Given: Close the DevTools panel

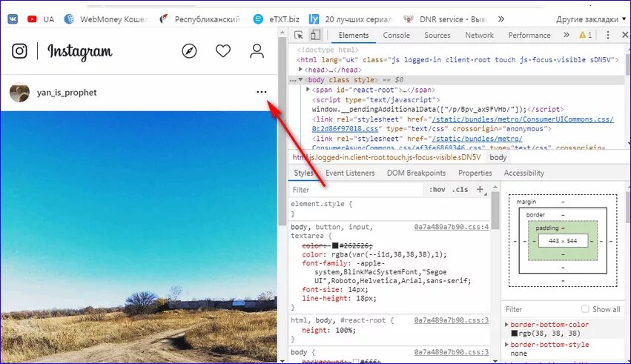Looking at the screenshot, I should pyautogui.click(x=625, y=35).
